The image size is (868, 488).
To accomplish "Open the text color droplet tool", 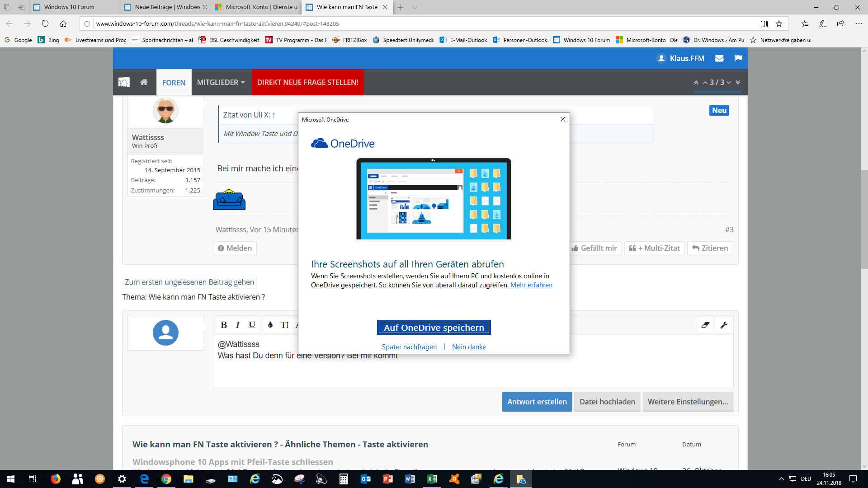I will coord(270,325).
